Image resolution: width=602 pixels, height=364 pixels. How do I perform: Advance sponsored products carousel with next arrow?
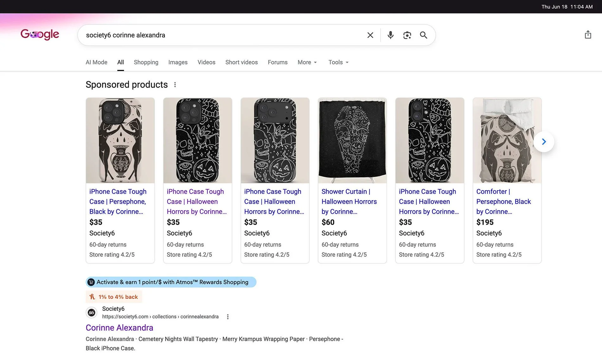(x=544, y=141)
